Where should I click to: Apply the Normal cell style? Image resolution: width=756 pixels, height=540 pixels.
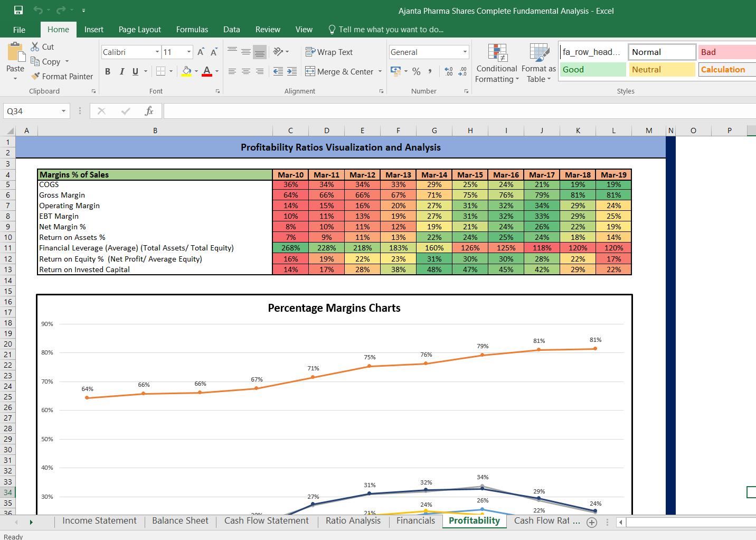point(662,52)
